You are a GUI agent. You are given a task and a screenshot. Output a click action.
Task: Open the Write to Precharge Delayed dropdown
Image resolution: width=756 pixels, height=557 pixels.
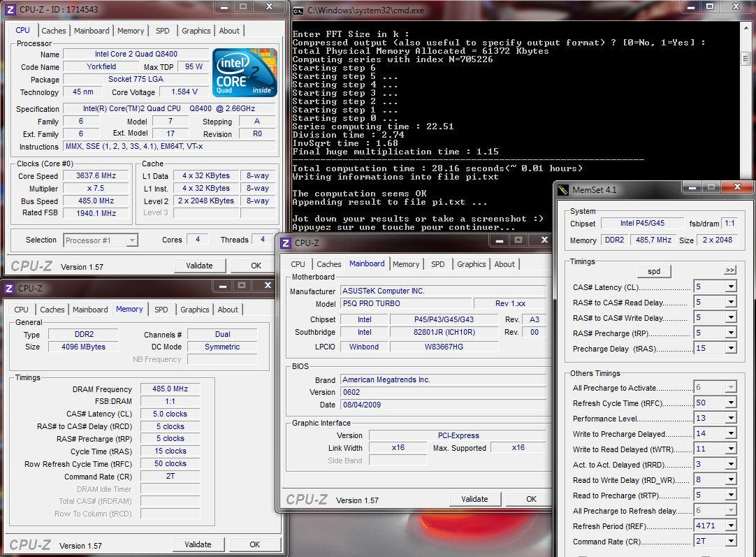(731, 433)
